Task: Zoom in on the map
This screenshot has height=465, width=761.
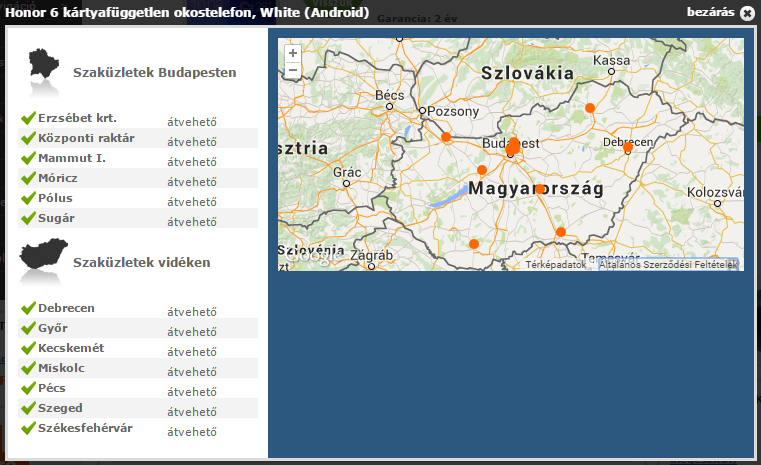Action: pyautogui.click(x=293, y=53)
